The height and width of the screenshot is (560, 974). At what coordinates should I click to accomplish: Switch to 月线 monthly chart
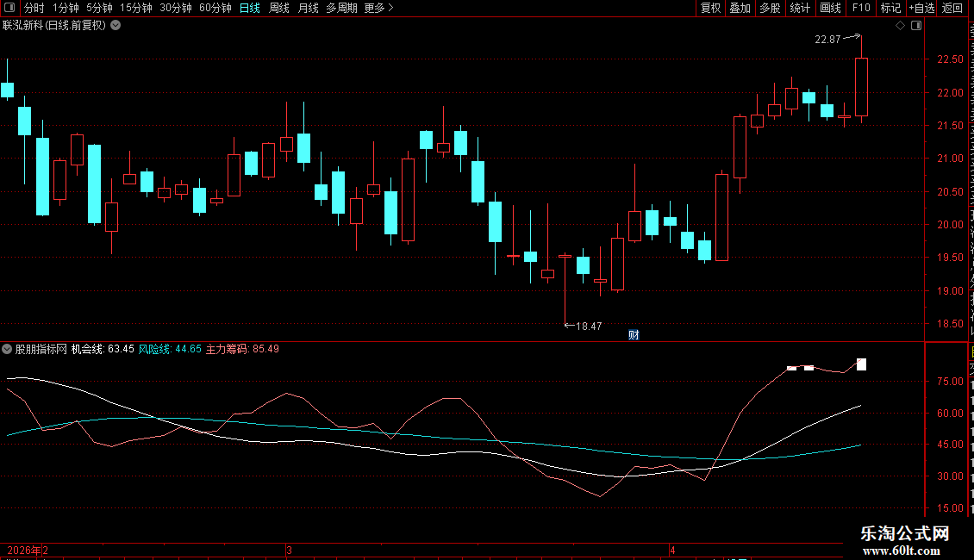coord(308,8)
